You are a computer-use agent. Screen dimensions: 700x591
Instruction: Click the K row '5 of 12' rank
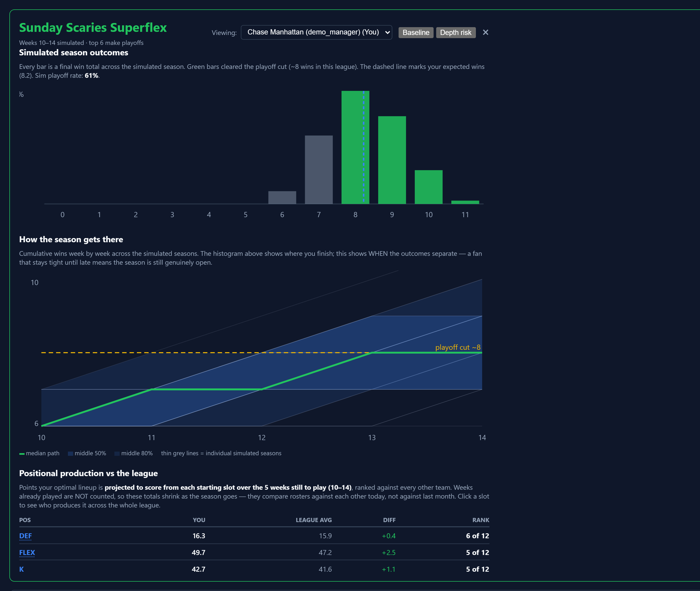(x=477, y=569)
